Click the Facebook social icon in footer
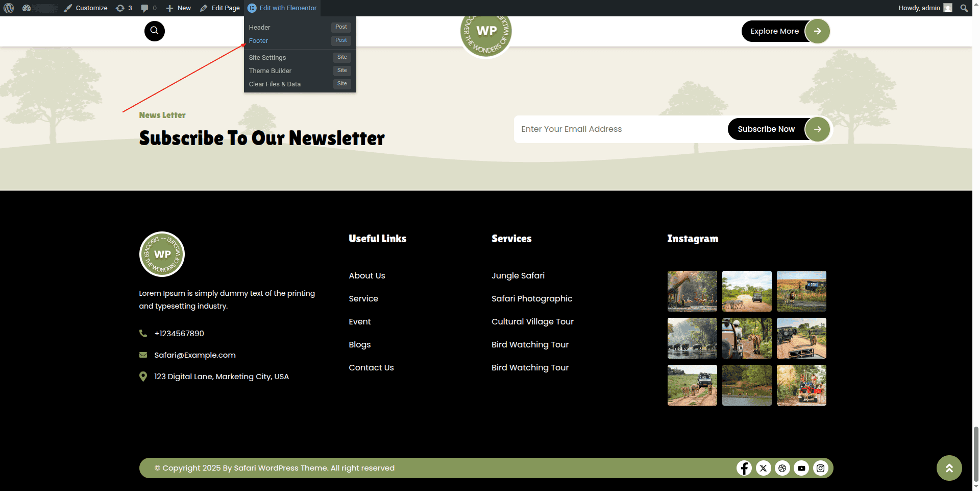This screenshot has height=491, width=980. [744, 468]
